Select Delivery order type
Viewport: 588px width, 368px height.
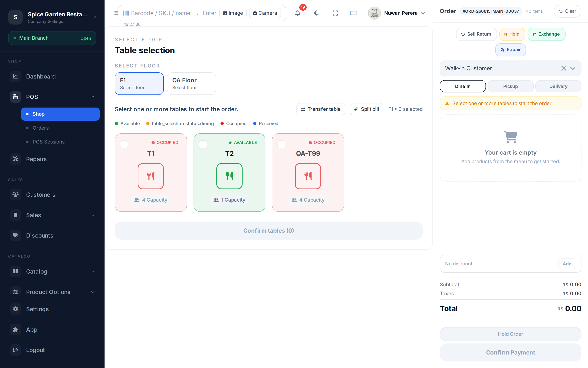pos(558,86)
